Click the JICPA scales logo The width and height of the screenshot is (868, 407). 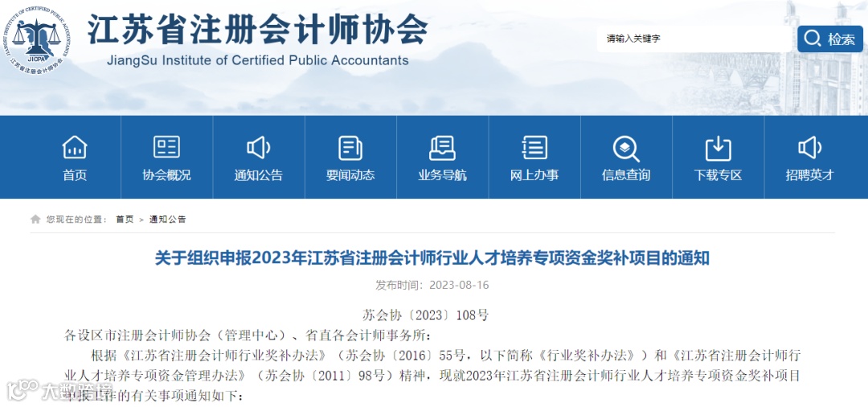click(35, 39)
